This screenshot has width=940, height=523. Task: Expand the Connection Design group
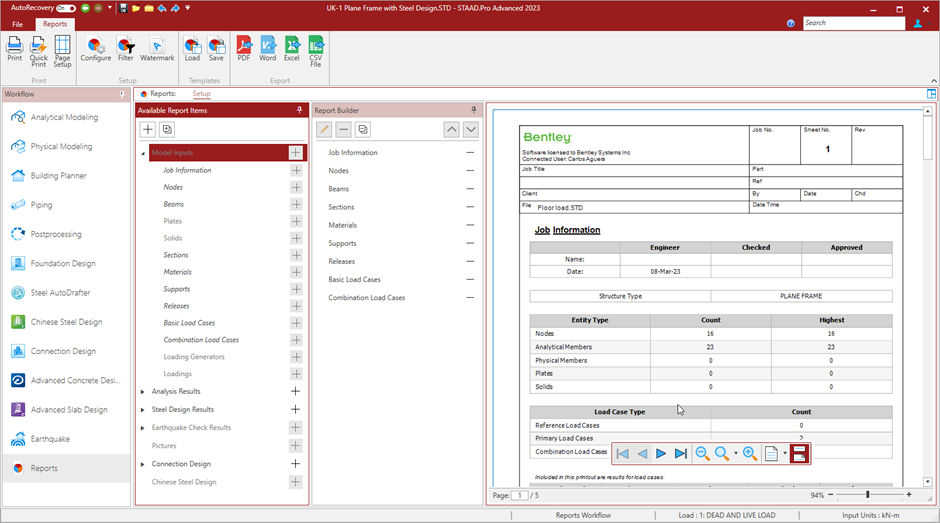[x=143, y=464]
